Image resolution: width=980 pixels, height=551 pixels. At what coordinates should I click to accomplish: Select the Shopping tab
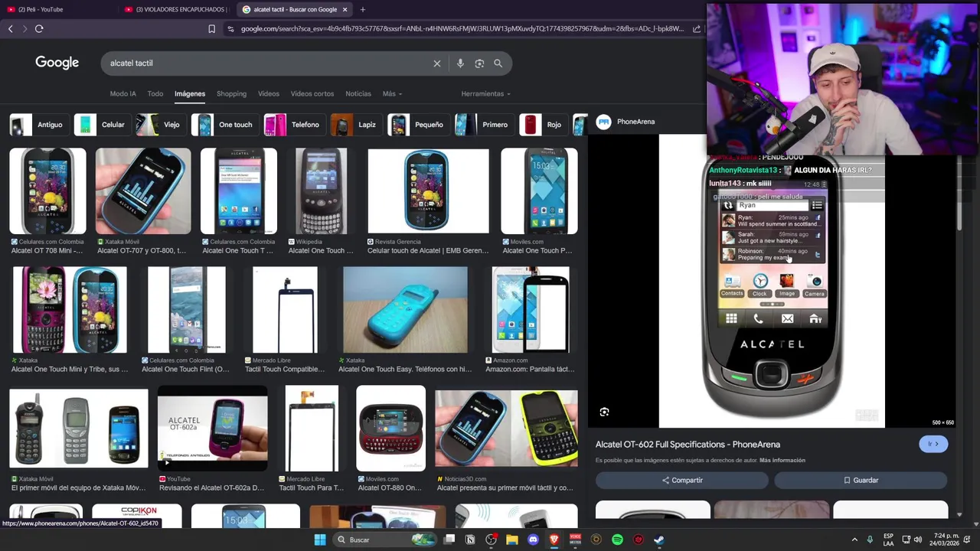[231, 93]
